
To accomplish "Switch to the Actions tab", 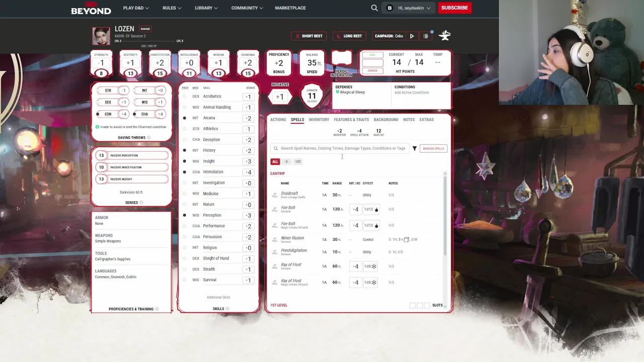I will 278,120.
